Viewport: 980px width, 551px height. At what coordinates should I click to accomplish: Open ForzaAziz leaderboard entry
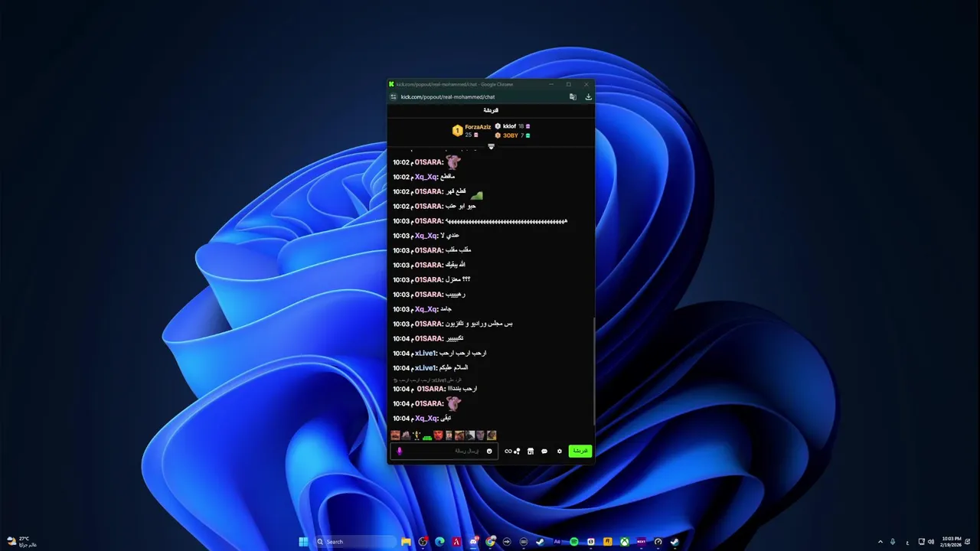click(x=472, y=131)
